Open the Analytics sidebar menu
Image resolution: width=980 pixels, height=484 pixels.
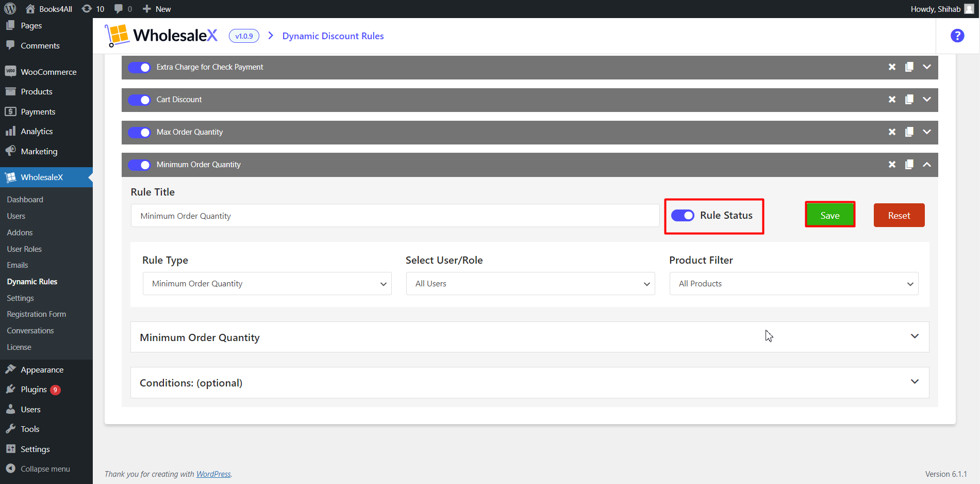[x=46, y=131]
